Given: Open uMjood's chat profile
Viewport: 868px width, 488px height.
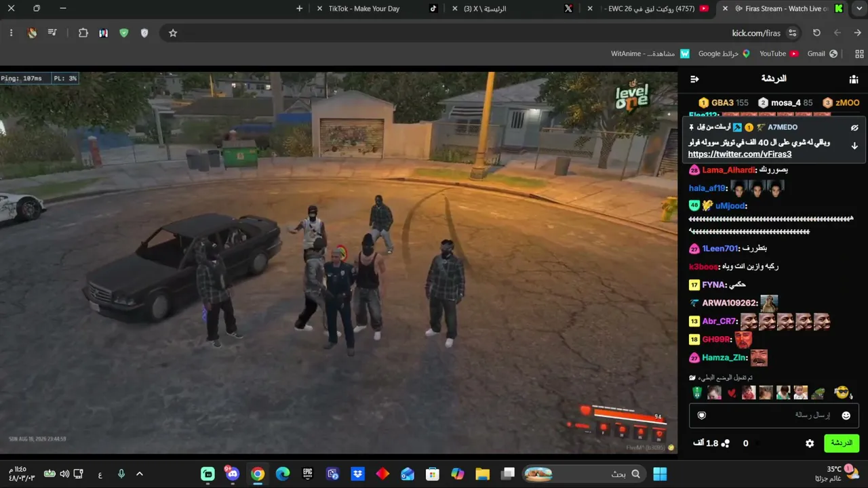Looking at the screenshot, I should tap(730, 206).
